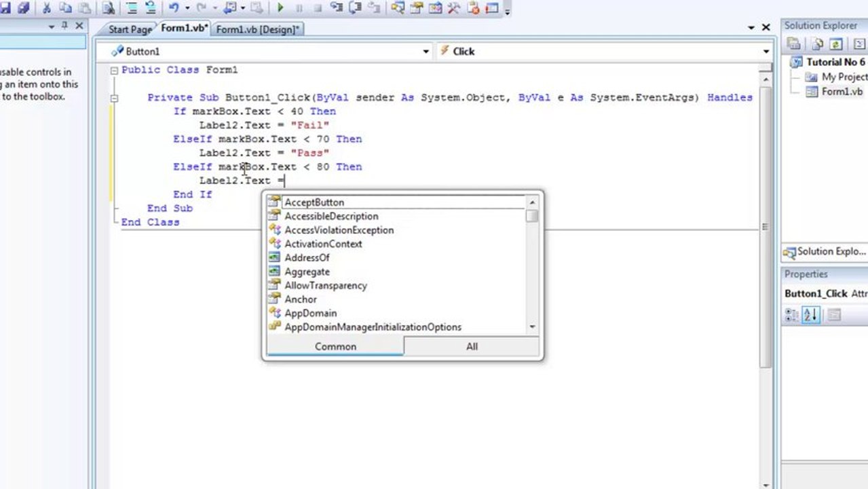Choose AddressOf in the IntelliSense list
The image size is (868, 489).
point(396,258)
